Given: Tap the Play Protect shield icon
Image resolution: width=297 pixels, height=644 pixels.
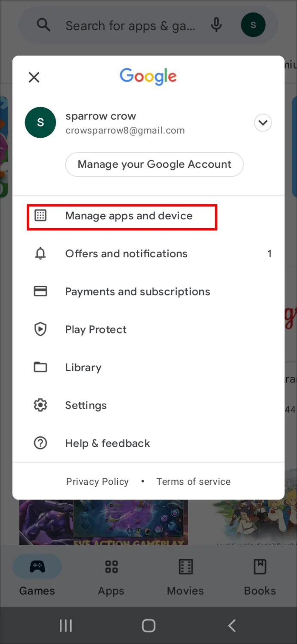Looking at the screenshot, I should (x=40, y=330).
